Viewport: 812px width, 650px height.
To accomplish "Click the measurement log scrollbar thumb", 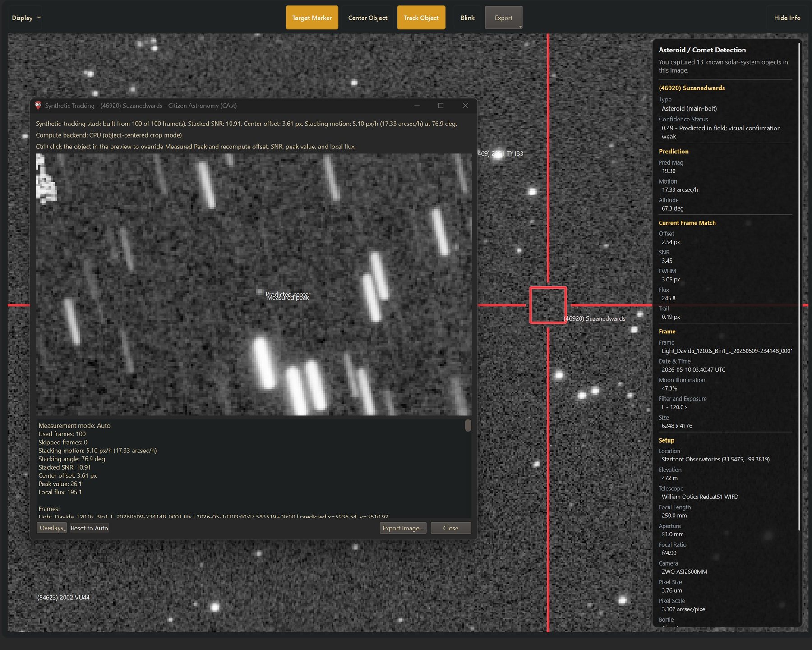I will [468, 425].
